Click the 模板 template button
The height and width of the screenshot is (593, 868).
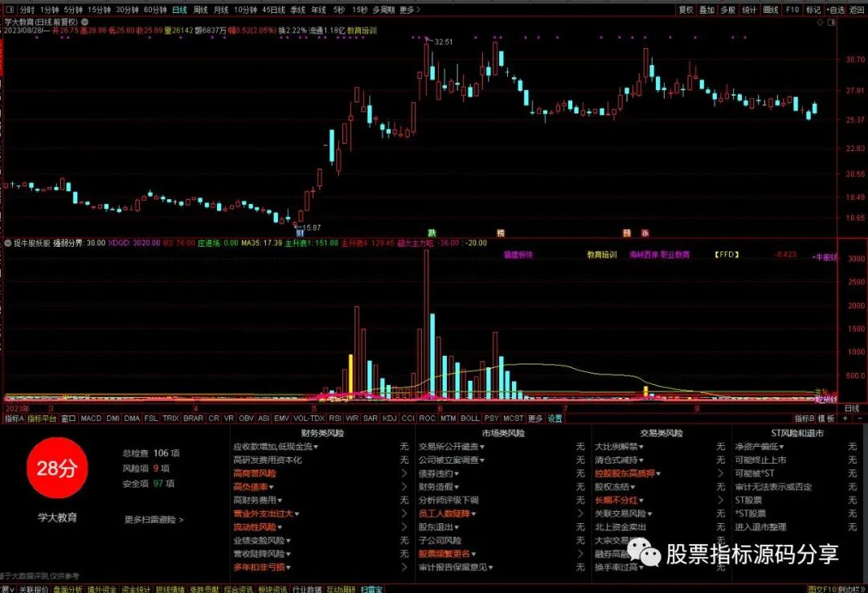click(826, 419)
